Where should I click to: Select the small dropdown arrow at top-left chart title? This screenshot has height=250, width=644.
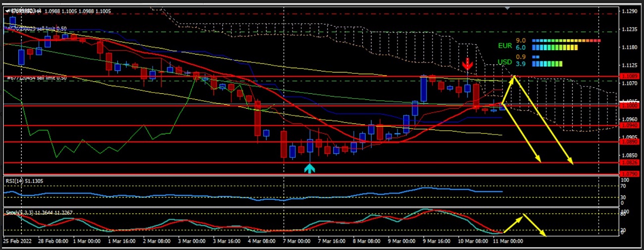point(8,11)
